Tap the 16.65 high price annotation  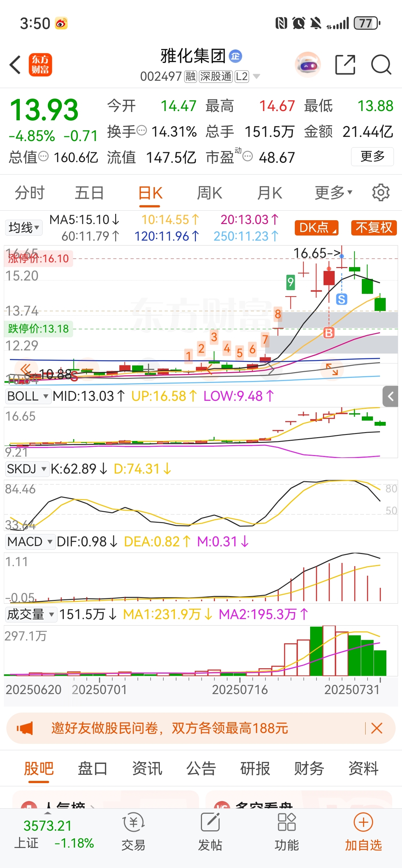pyautogui.click(x=317, y=253)
